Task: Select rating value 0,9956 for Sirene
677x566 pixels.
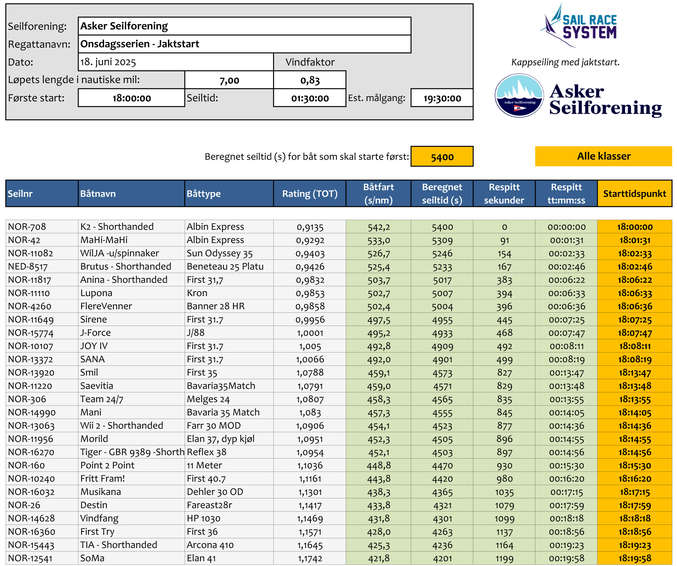Action: (310, 319)
